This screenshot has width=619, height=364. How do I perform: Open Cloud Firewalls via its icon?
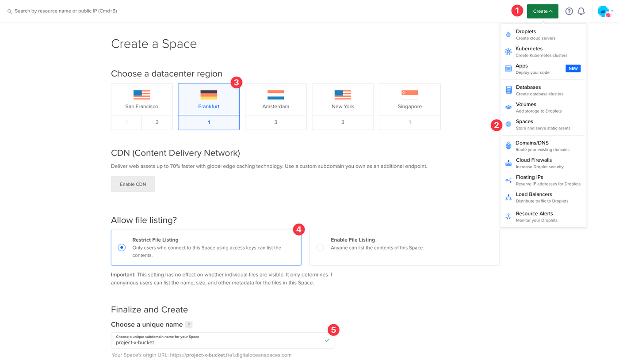coord(508,163)
